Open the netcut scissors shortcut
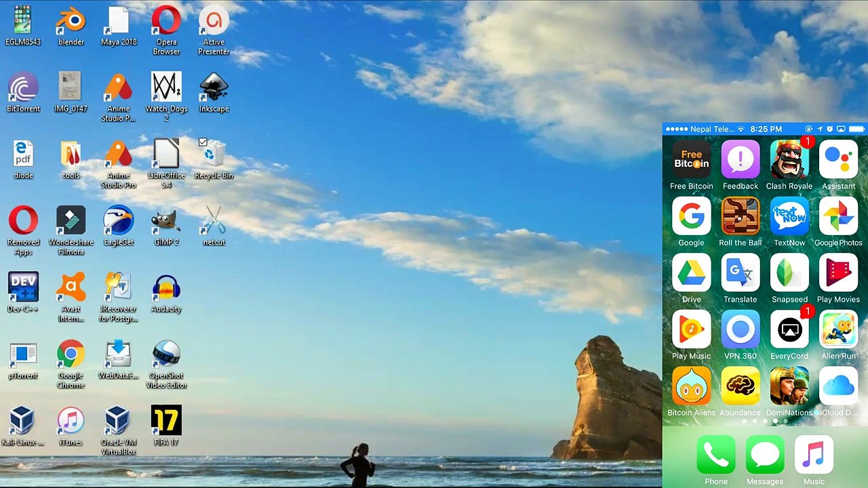 click(x=214, y=221)
